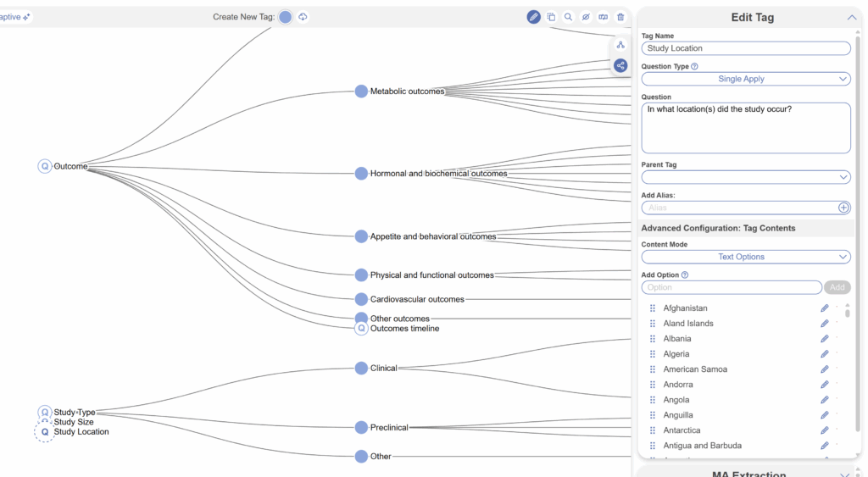Click into the Tag Name input field
868x477 pixels.
pos(745,48)
